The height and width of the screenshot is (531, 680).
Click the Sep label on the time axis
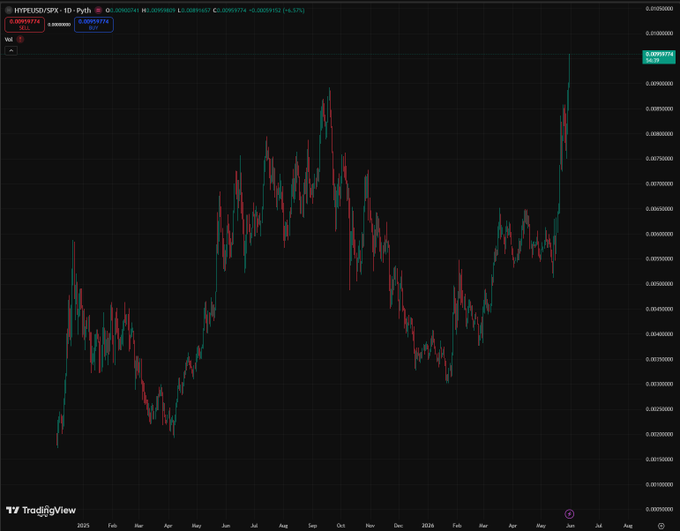tap(312, 525)
